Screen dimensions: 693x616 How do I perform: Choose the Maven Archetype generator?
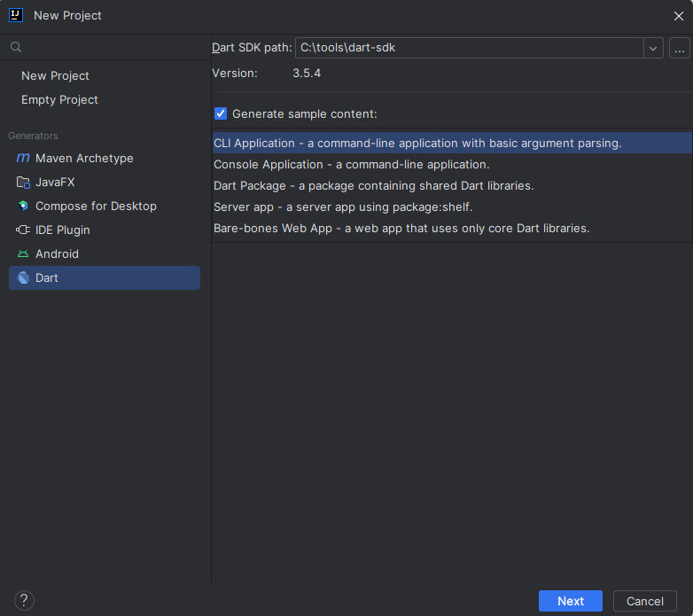[105, 158]
